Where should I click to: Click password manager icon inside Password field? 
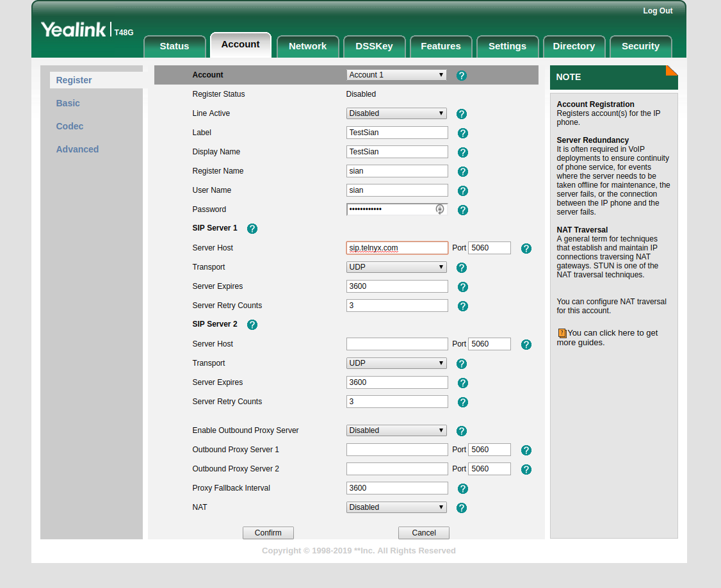[440, 209]
